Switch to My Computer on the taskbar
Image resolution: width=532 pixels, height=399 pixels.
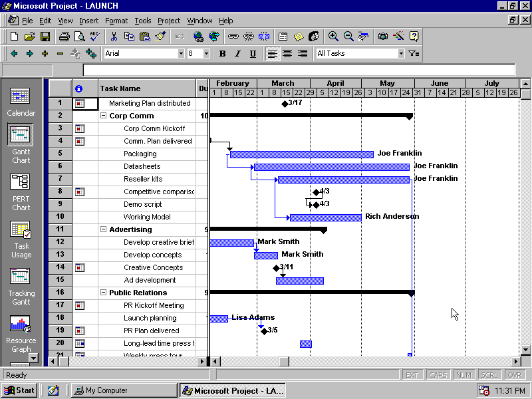click(x=124, y=390)
